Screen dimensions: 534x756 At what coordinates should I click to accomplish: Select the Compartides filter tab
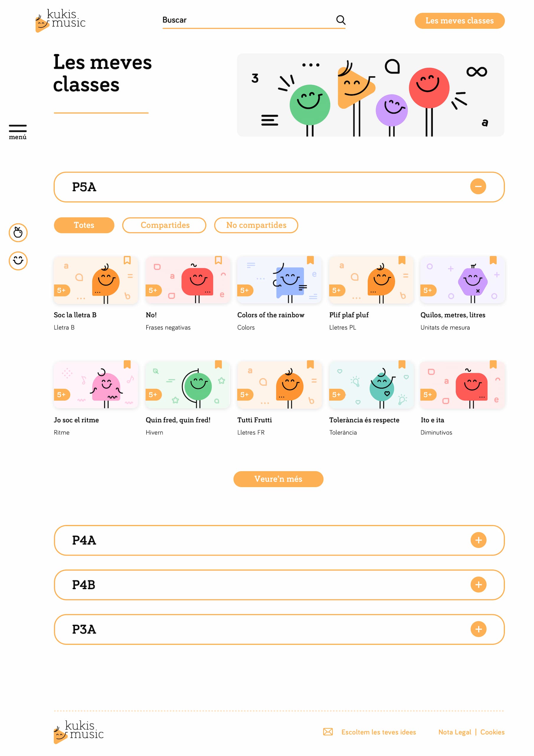tap(164, 225)
